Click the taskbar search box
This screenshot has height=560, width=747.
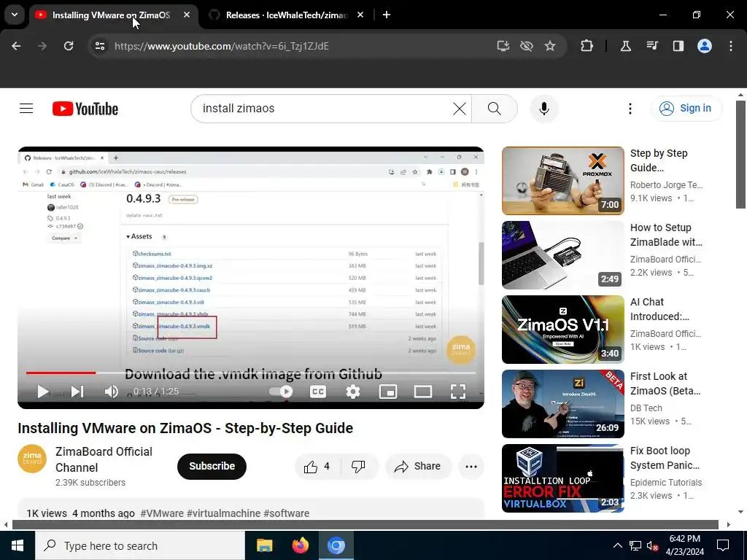pyautogui.click(x=139, y=545)
